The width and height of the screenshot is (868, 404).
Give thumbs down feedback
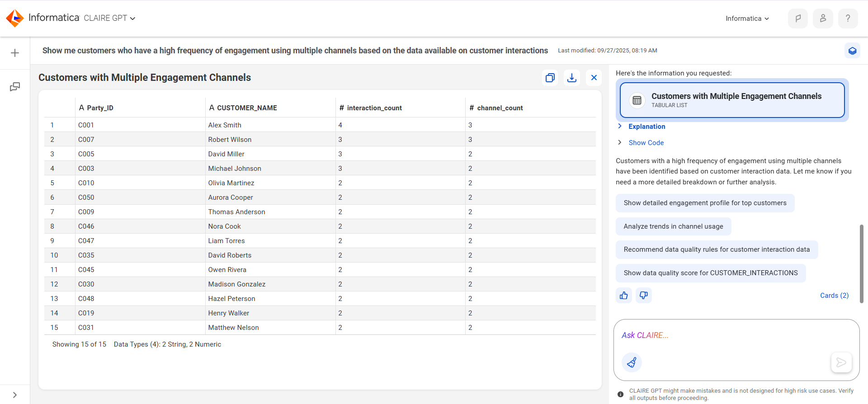coord(644,296)
